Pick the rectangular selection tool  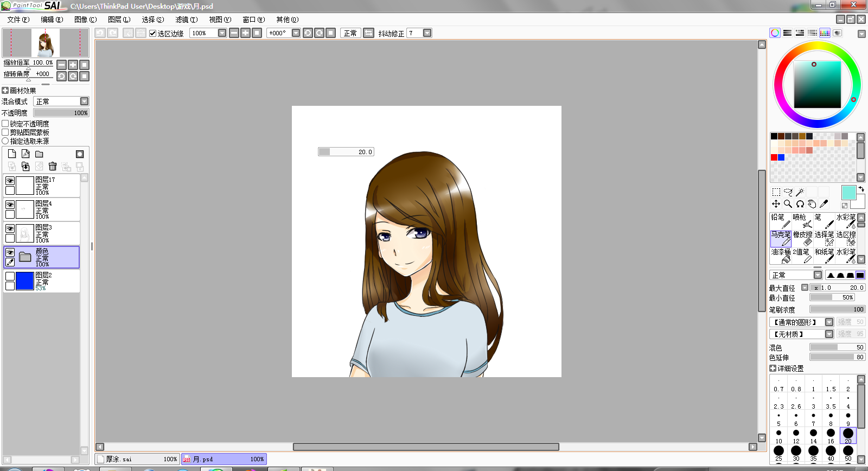click(x=776, y=192)
